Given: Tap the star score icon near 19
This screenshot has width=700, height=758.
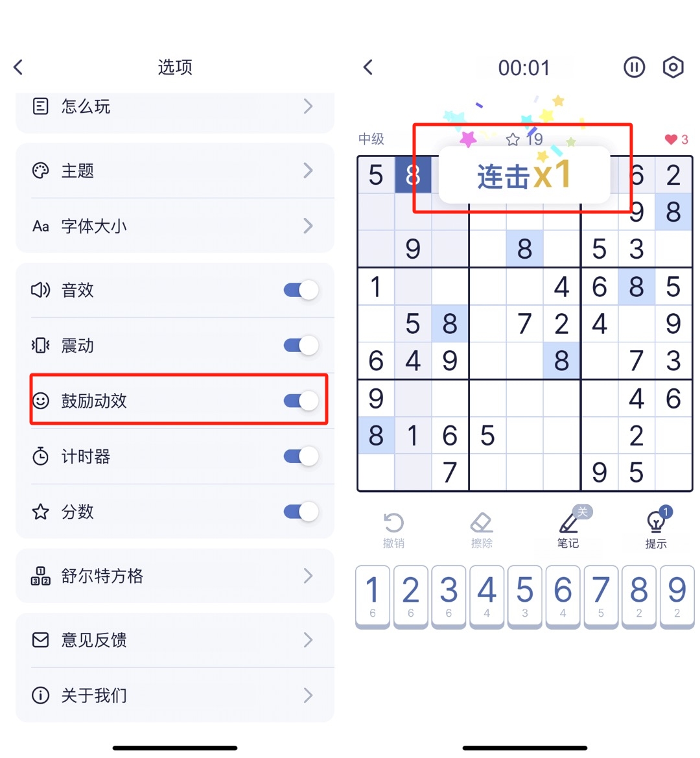Looking at the screenshot, I should [513, 139].
